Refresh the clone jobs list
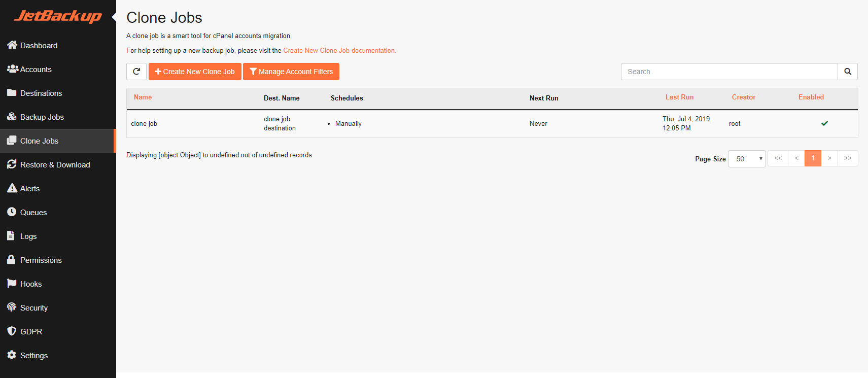This screenshot has width=868, height=378. 136,72
